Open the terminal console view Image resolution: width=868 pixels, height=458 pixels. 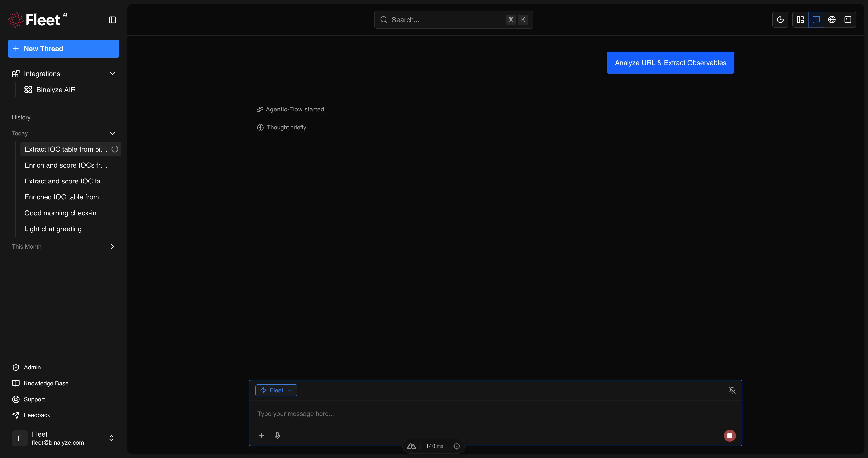click(x=848, y=20)
